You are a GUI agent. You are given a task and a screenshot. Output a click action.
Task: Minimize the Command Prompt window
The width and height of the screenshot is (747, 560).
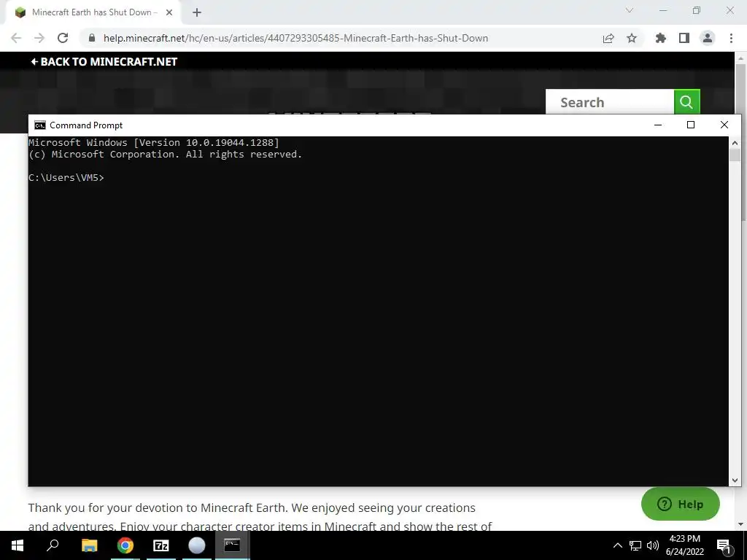click(x=658, y=125)
